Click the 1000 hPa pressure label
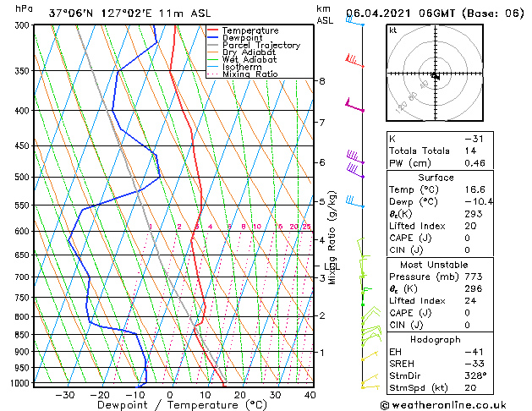 (x=21, y=383)
